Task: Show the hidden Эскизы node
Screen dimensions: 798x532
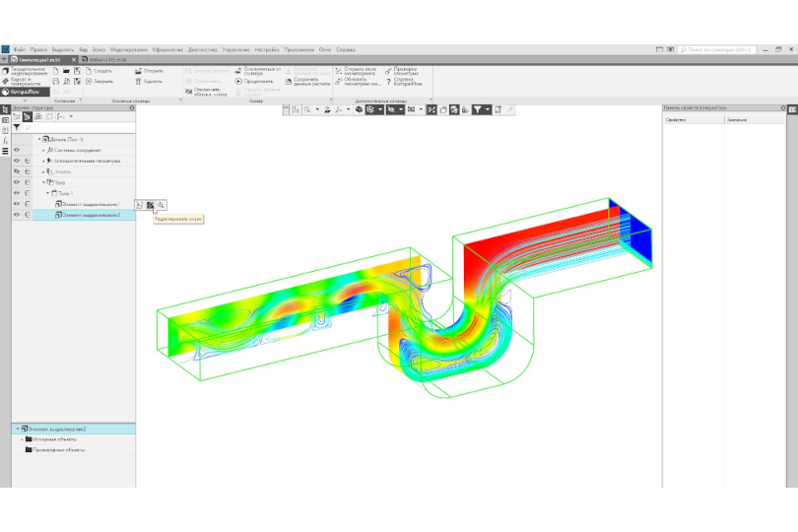Action: pyautogui.click(x=17, y=171)
